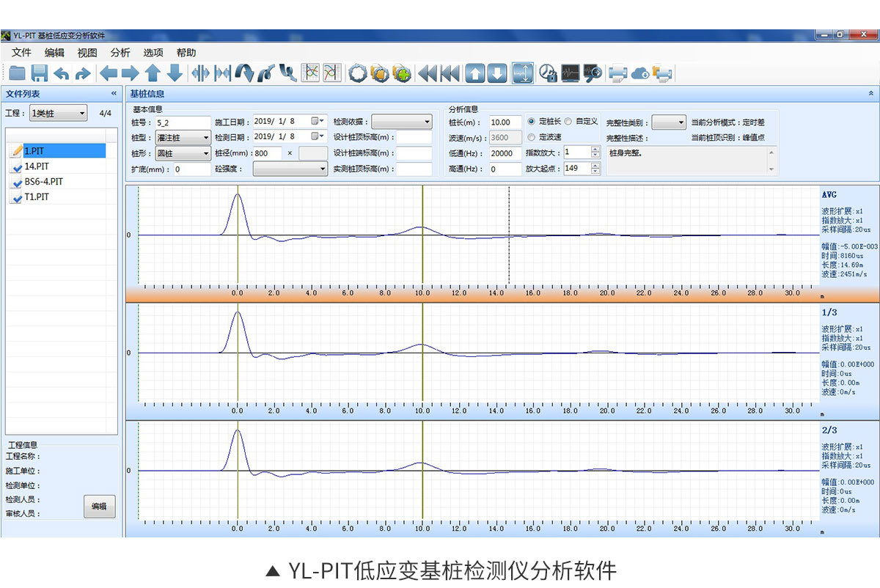Screen dimensions: 880x588
Task: Click the cloud download icon
Action: tap(640, 73)
